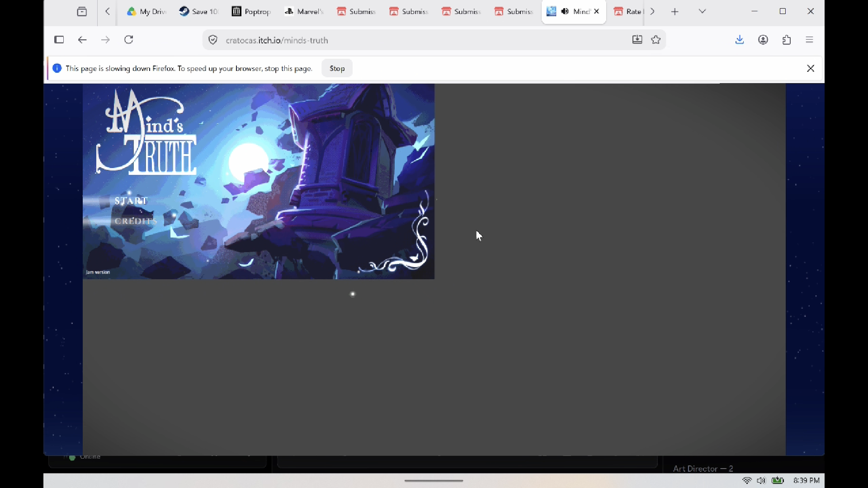Go back one page

(82, 40)
